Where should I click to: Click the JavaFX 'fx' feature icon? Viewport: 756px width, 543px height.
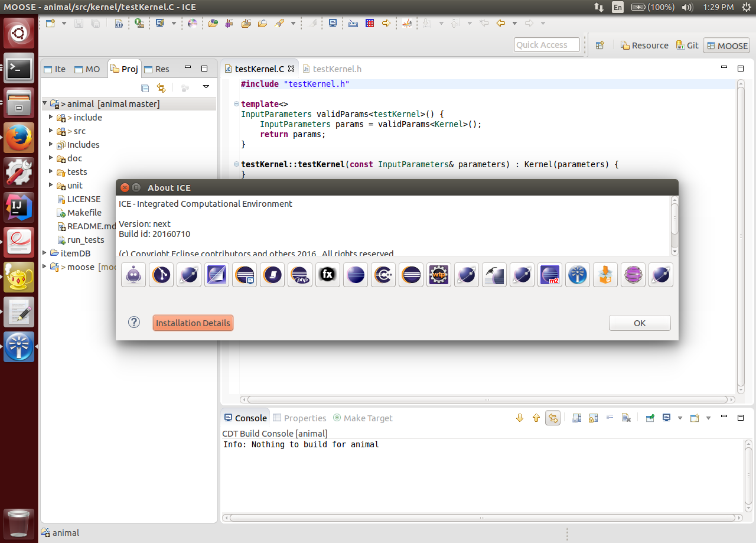[328, 275]
